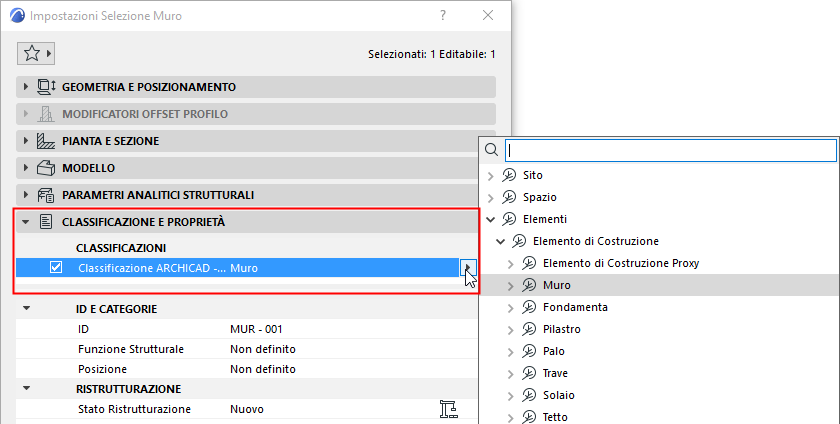Click the Classificazione e Proprietà document icon
This screenshot has width=840, height=424.
tap(46, 222)
